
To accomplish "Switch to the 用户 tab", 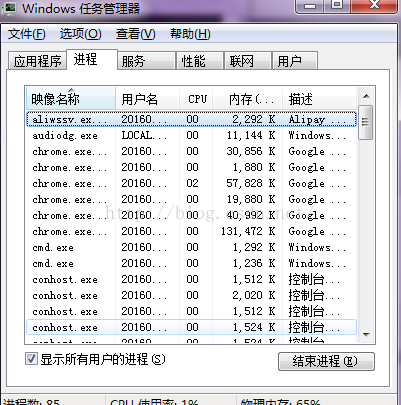I will 295,61.
